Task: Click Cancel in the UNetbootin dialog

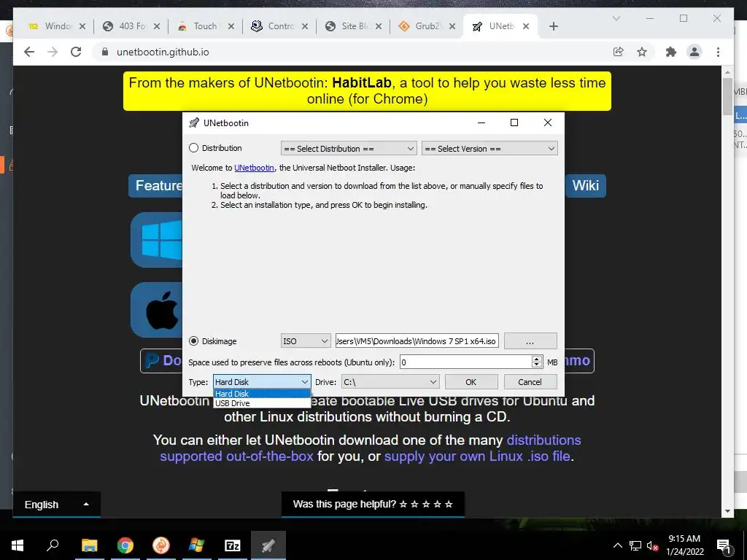Action: 530,382
